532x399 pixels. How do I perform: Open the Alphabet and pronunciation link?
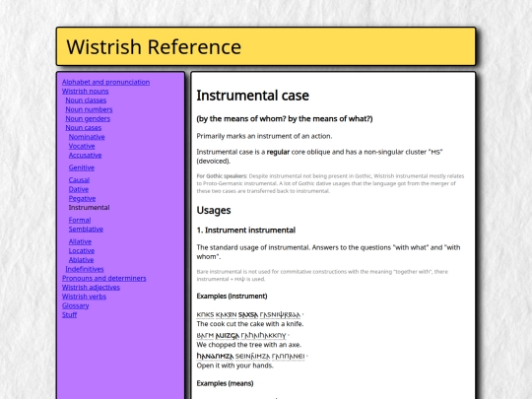105,82
